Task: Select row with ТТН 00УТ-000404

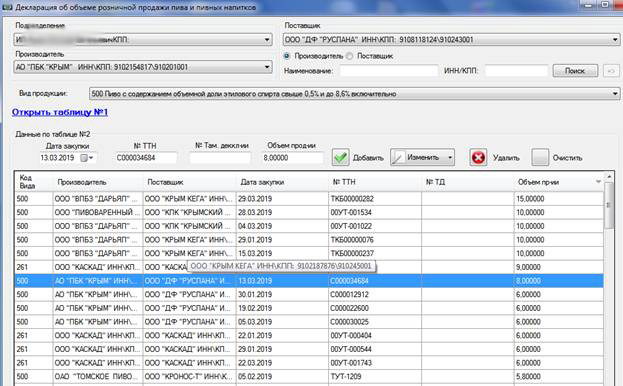Action: click(309, 336)
